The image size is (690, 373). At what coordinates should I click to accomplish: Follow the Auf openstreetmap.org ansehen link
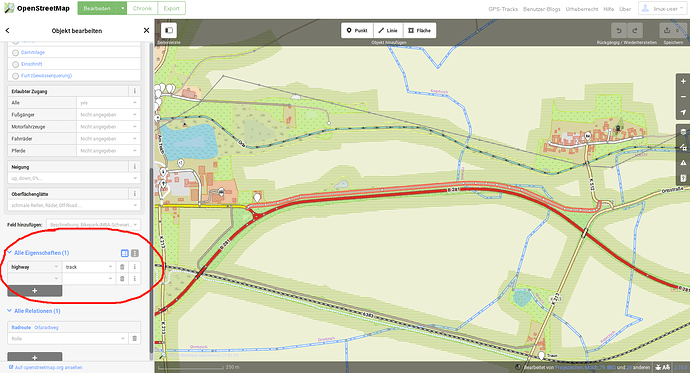[x=46, y=367]
